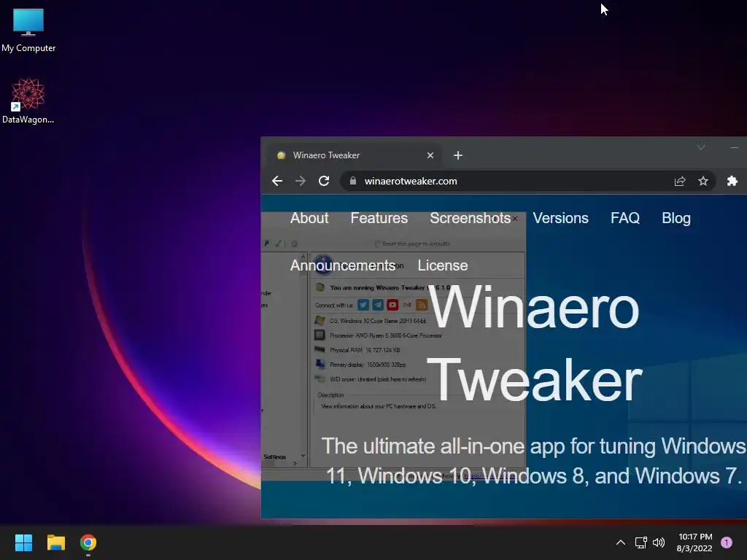Open the Versions page link
This screenshot has height=560, width=747.
[561, 218]
